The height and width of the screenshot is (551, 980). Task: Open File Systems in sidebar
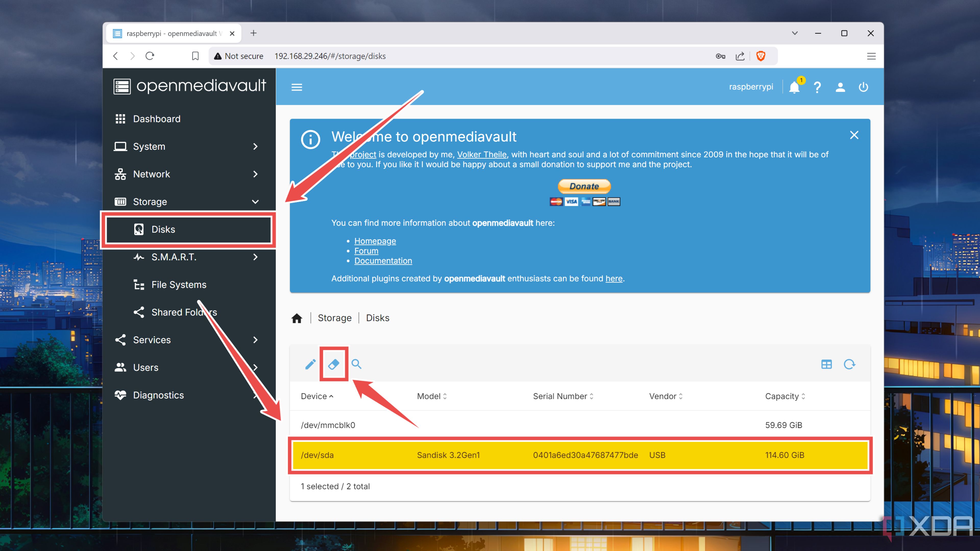[189, 284]
